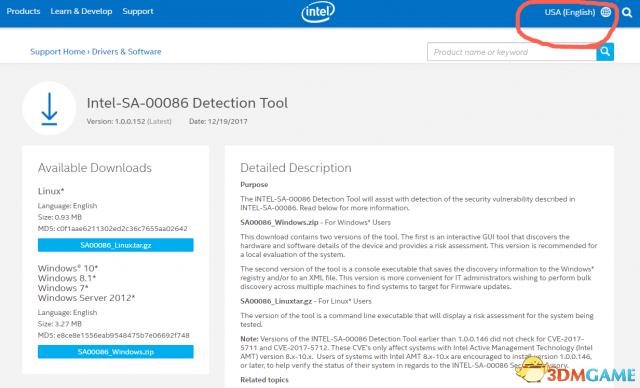Click the Intel logo in header
The height and width of the screenshot is (388, 640).
point(318,12)
